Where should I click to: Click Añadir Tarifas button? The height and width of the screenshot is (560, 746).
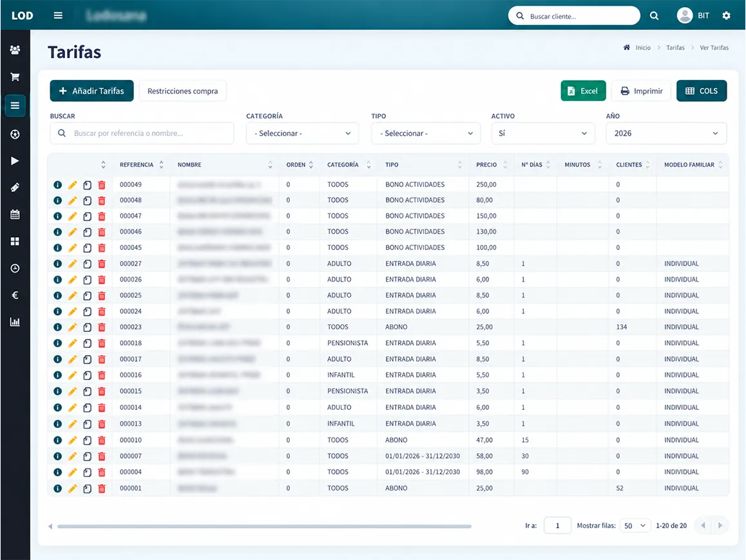pyautogui.click(x=91, y=91)
